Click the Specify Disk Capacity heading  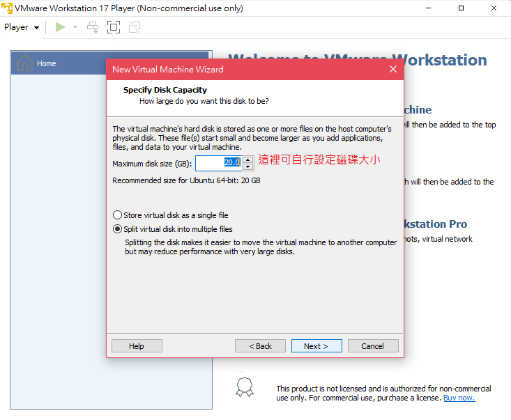point(165,90)
